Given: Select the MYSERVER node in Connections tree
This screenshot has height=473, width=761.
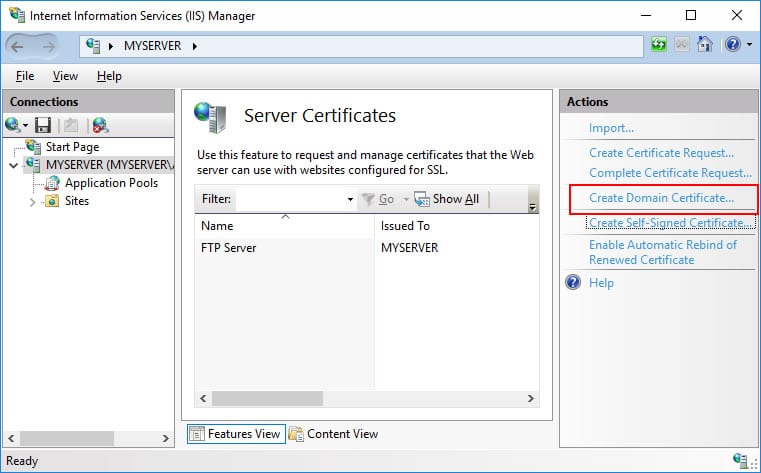Looking at the screenshot, I should (109, 164).
